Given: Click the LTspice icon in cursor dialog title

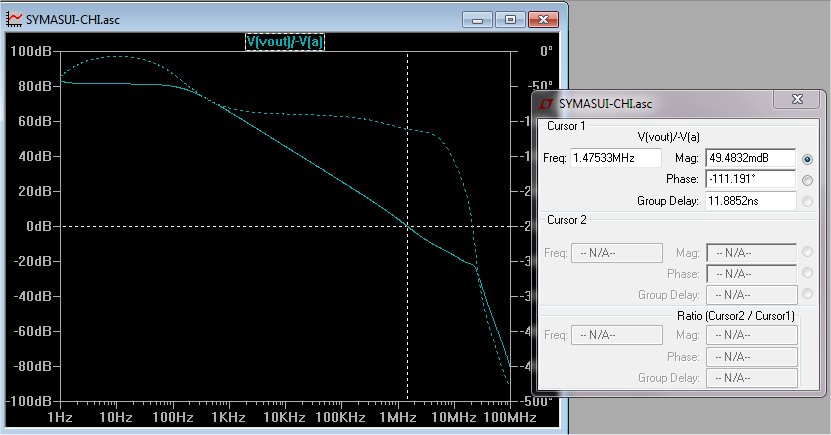Looking at the screenshot, I should pyautogui.click(x=546, y=103).
